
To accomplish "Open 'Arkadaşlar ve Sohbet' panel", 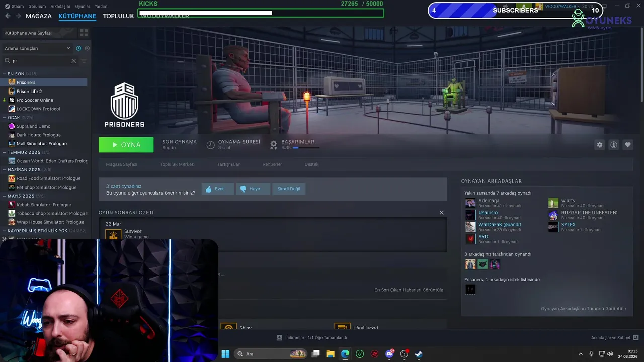I will point(615,338).
